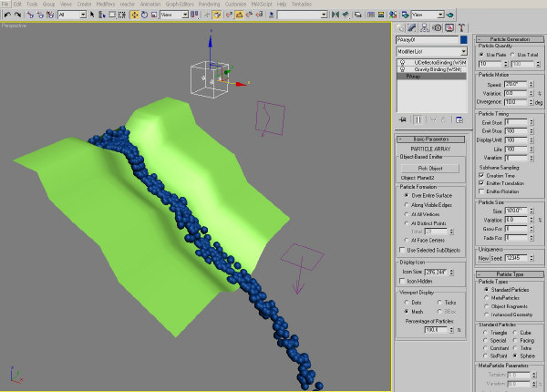Activate the Select and Move tool
Image resolution: width=547 pixels, height=392 pixels.
[135, 15]
